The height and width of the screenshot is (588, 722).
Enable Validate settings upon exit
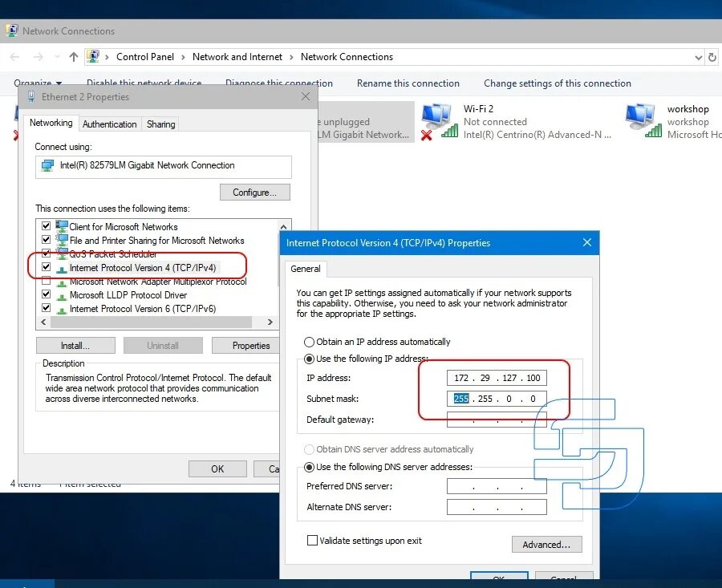tap(312, 540)
